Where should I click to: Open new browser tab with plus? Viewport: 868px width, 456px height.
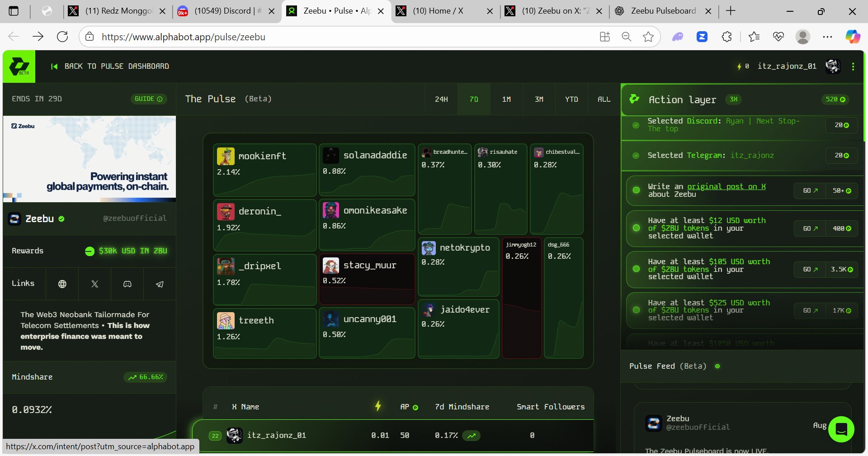click(x=731, y=11)
